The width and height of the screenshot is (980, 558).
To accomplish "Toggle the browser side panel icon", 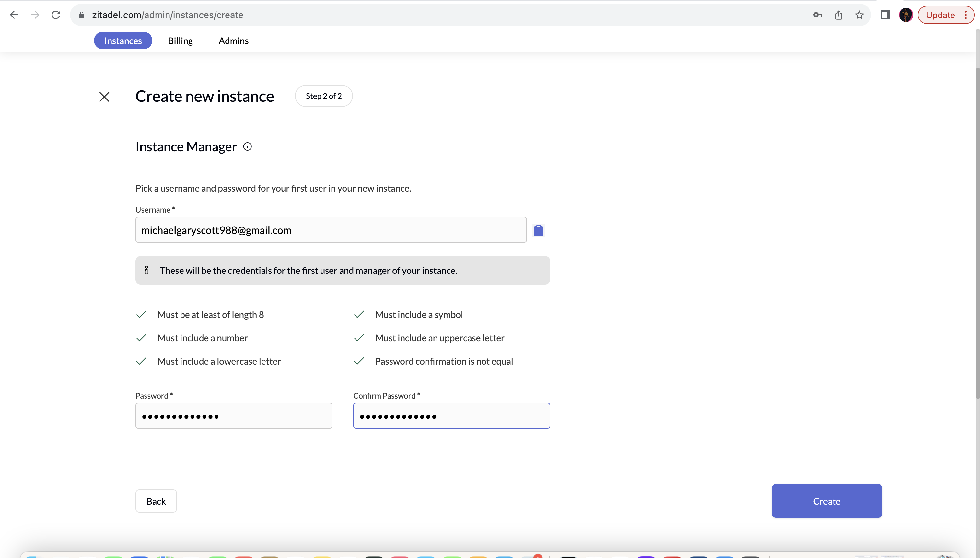I will 885,15.
